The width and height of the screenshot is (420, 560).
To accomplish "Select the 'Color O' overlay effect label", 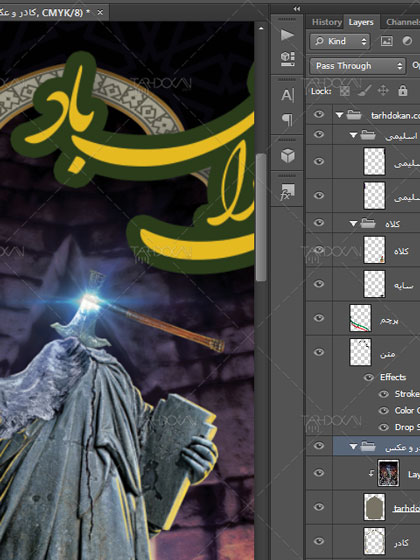I will 407,411.
